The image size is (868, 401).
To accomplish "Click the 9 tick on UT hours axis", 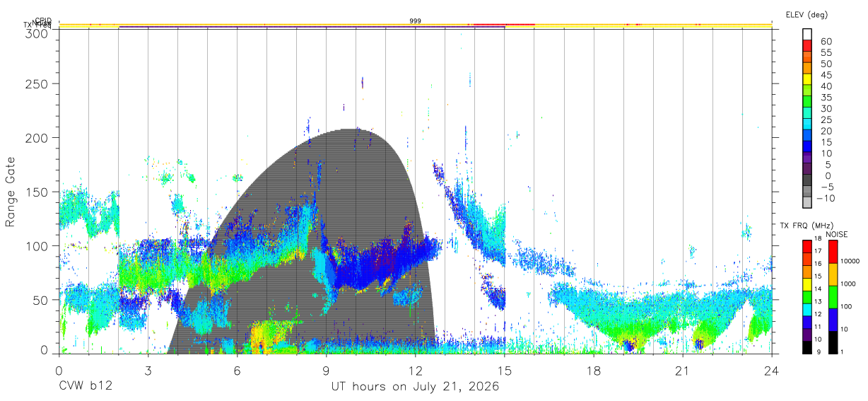I will 327,370.
